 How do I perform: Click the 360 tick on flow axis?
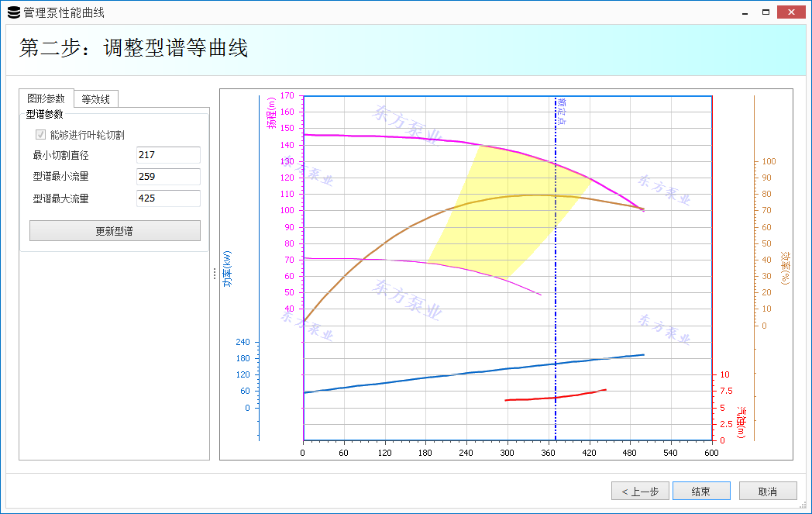[x=548, y=453]
